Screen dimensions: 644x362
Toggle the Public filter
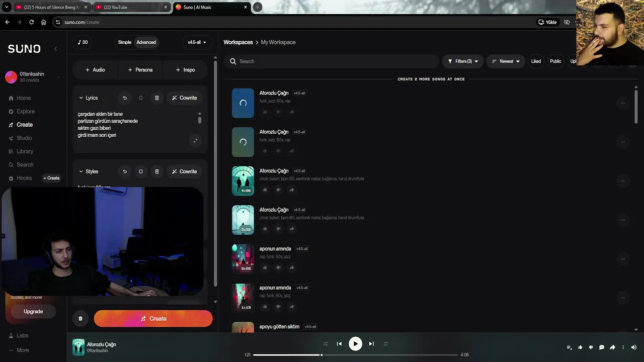point(555,61)
